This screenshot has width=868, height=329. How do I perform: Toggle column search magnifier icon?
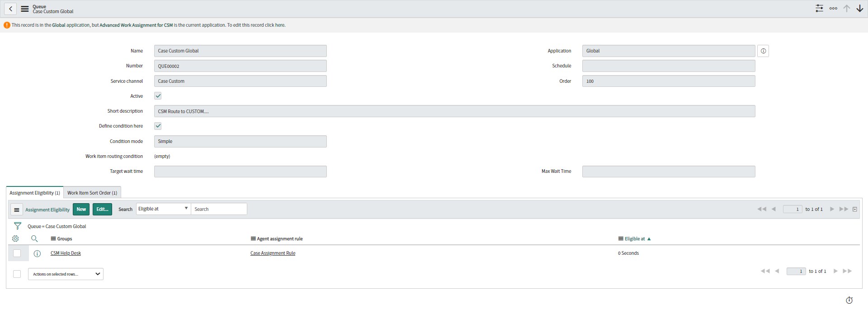pyautogui.click(x=34, y=238)
